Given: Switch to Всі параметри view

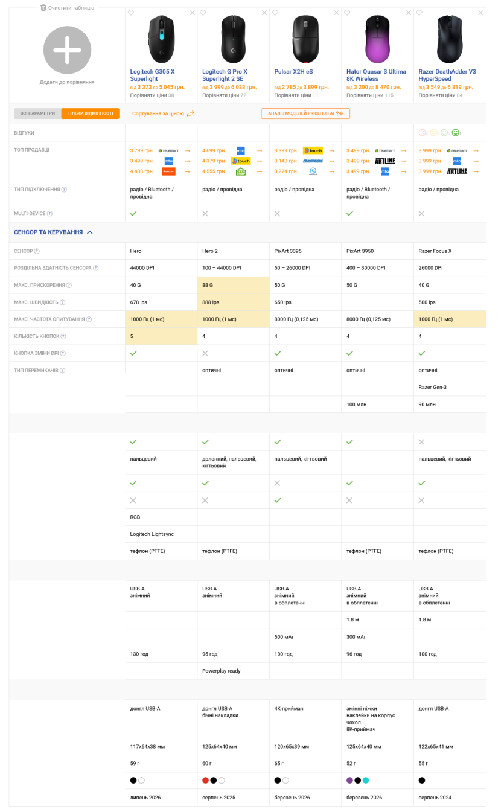Looking at the screenshot, I should [37, 113].
